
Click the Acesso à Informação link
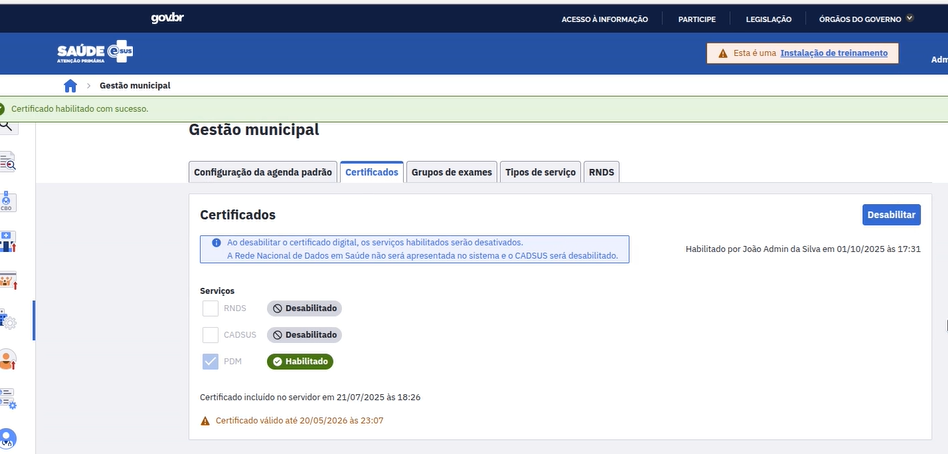pos(604,19)
